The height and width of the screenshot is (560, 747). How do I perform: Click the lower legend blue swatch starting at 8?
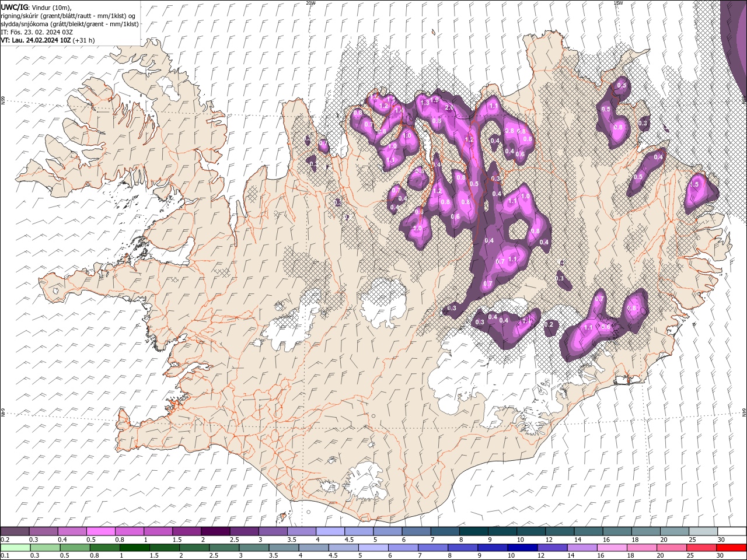462,548
